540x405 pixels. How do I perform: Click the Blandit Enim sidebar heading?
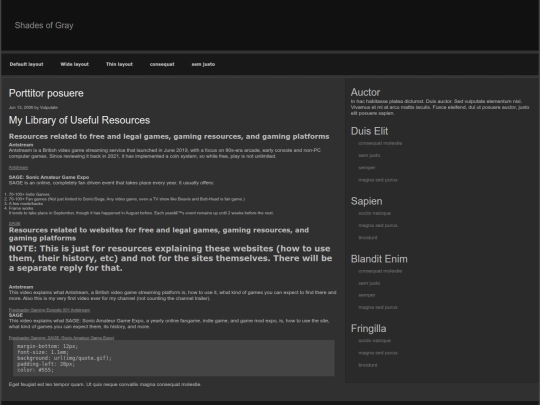[379, 259]
